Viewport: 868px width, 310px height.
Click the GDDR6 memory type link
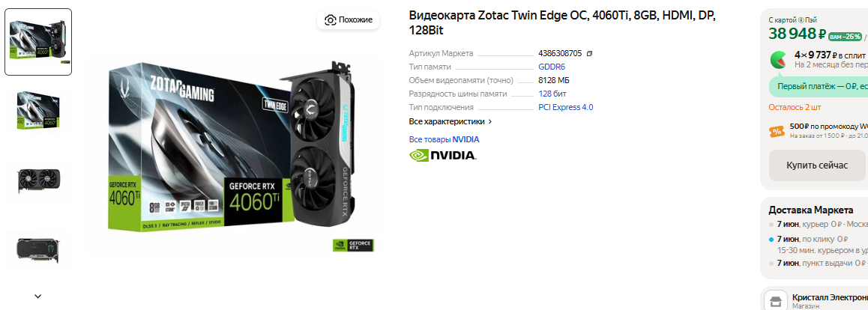(552, 67)
